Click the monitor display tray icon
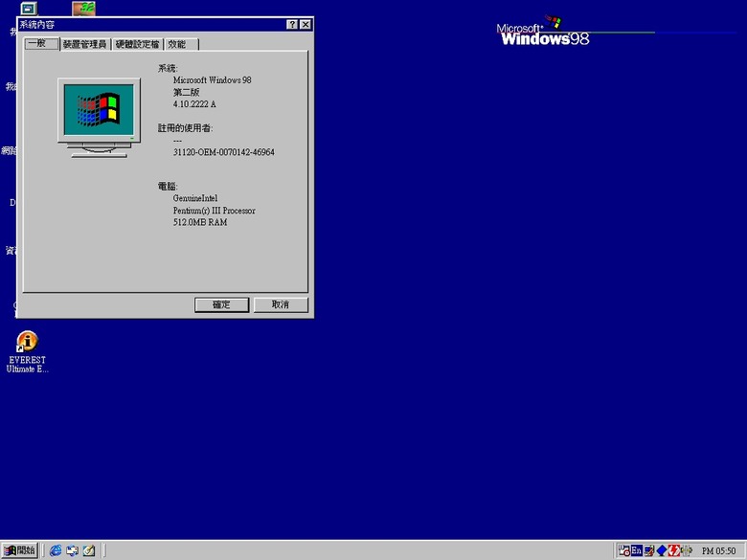The image size is (747, 560). [649, 550]
